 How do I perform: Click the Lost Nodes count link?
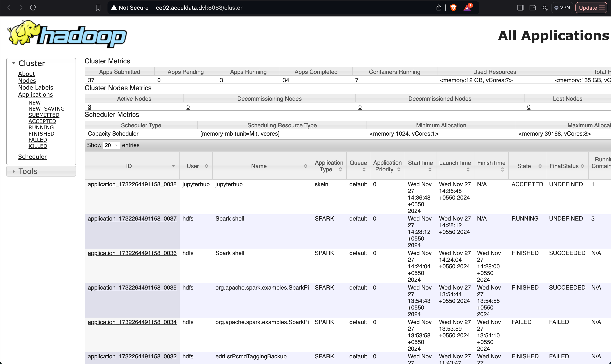click(529, 107)
